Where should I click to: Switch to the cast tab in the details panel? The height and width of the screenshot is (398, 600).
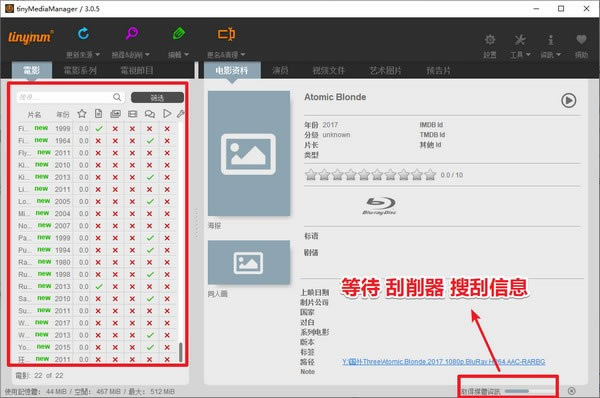[280, 70]
